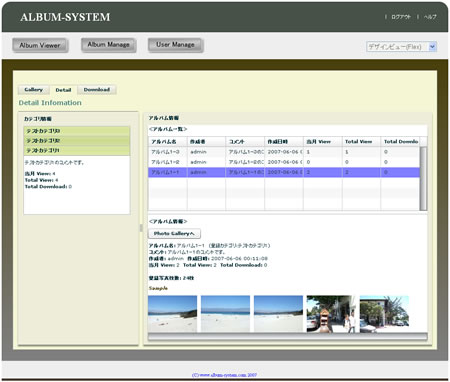Click the panel divider collapse handle
This screenshot has width=450, height=382.
tap(141, 228)
